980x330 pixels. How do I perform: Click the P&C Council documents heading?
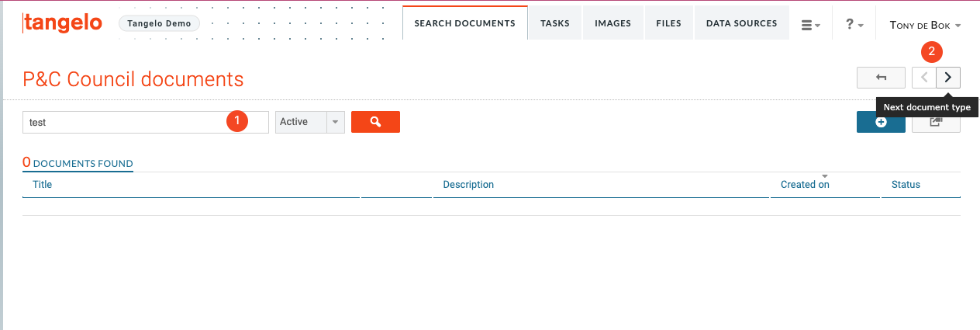click(133, 78)
